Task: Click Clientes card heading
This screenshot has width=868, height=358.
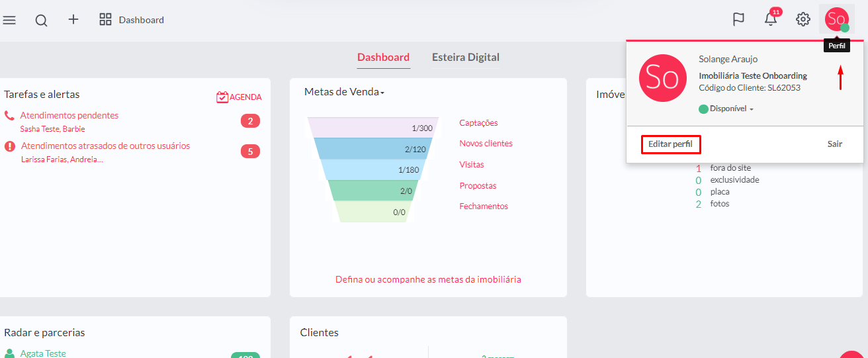Action: tap(319, 333)
